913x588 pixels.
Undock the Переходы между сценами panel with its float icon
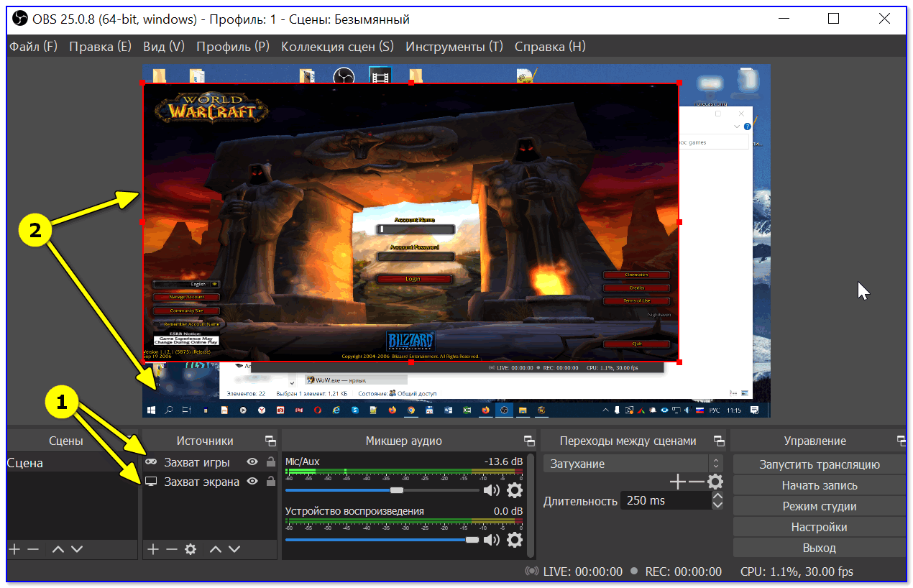(719, 441)
